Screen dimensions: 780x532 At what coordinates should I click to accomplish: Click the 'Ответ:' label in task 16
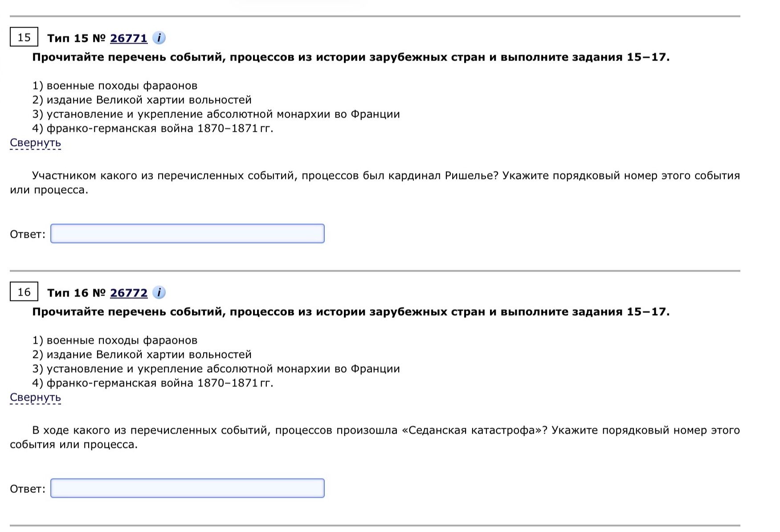point(28,489)
